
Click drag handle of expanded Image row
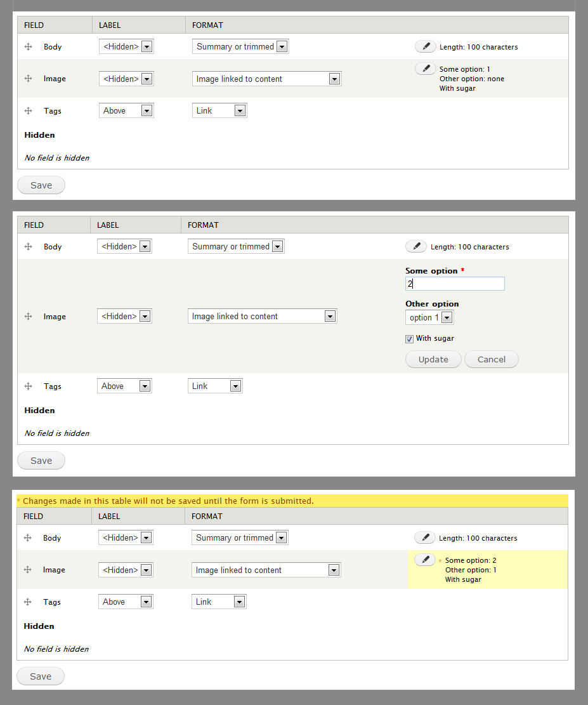click(28, 316)
